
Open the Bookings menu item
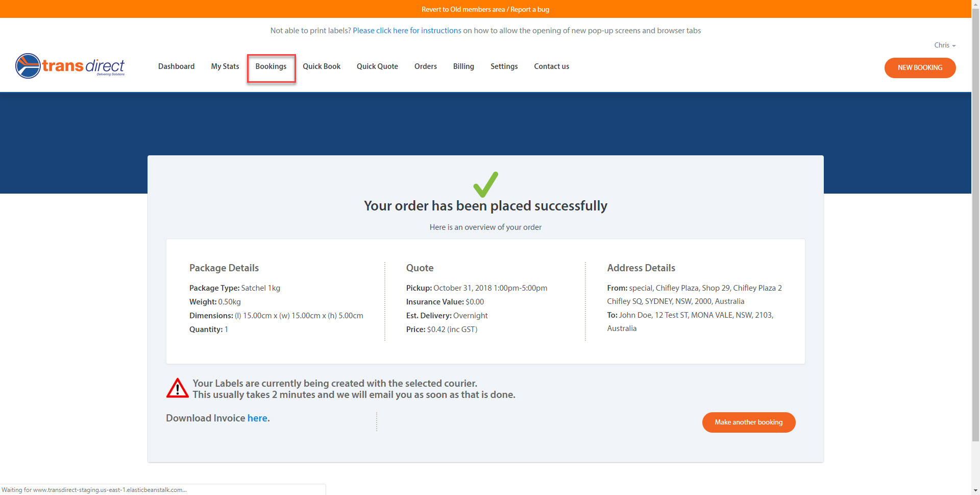coord(271,66)
